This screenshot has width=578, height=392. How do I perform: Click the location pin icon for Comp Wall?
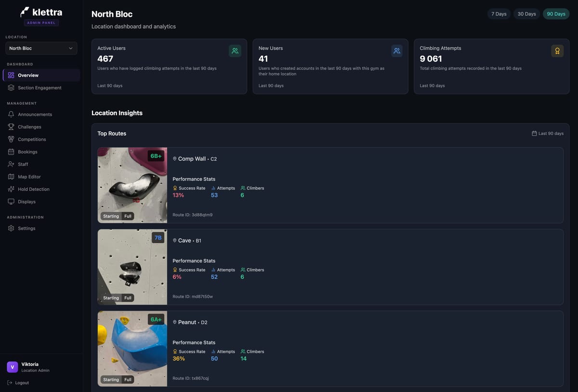[x=175, y=158]
